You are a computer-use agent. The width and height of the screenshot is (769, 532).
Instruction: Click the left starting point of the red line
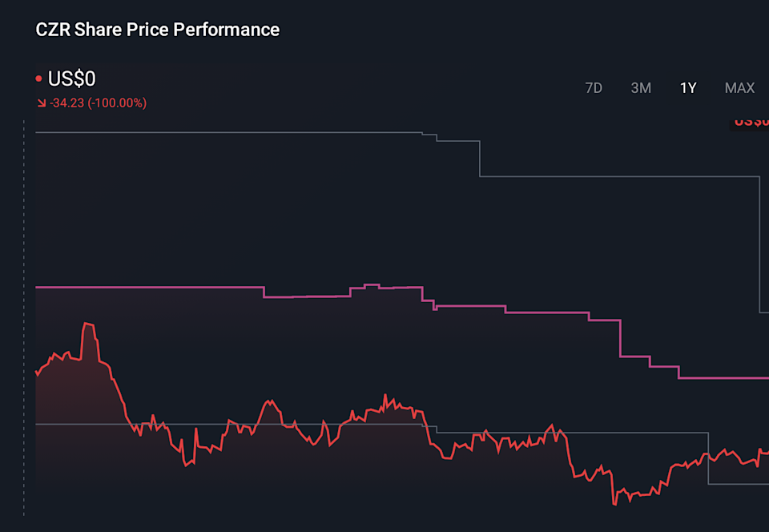(37, 374)
